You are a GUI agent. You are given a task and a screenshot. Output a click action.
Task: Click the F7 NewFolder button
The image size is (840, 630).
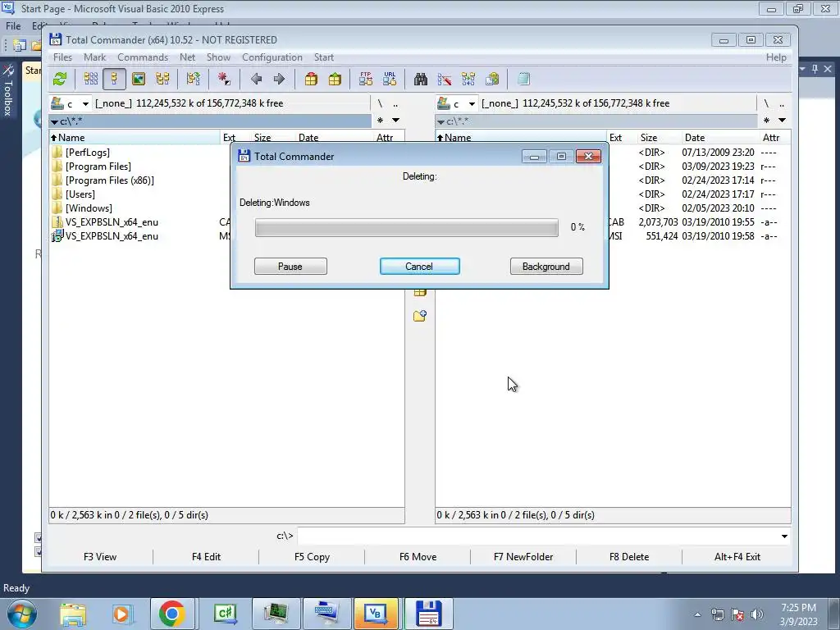[523, 557]
